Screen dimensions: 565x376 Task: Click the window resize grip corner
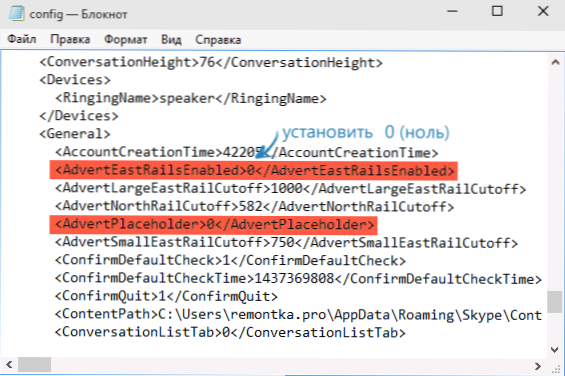556,368
